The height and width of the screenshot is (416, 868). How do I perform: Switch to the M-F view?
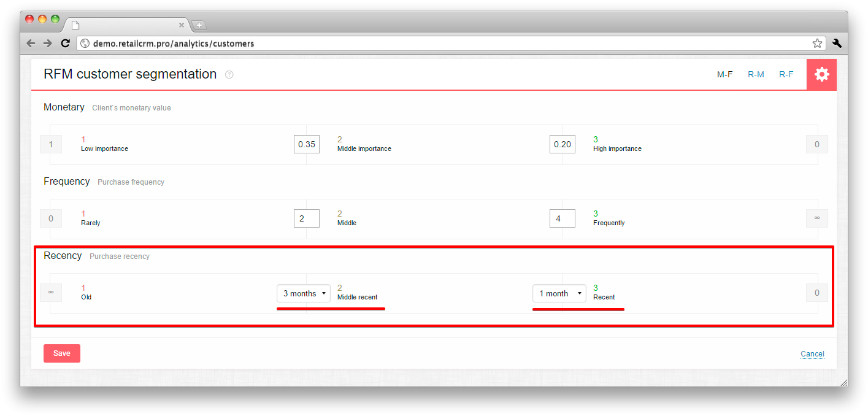pyautogui.click(x=725, y=74)
